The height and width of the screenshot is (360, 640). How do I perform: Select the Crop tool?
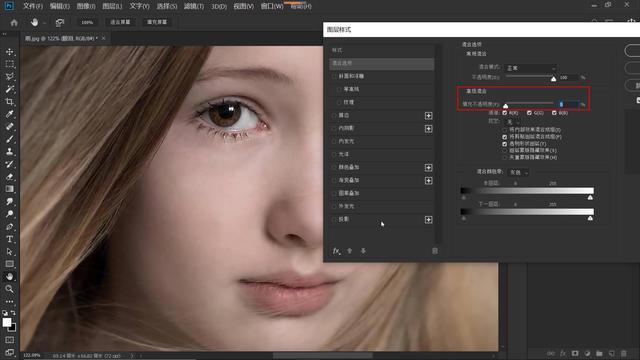(x=9, y=102)
